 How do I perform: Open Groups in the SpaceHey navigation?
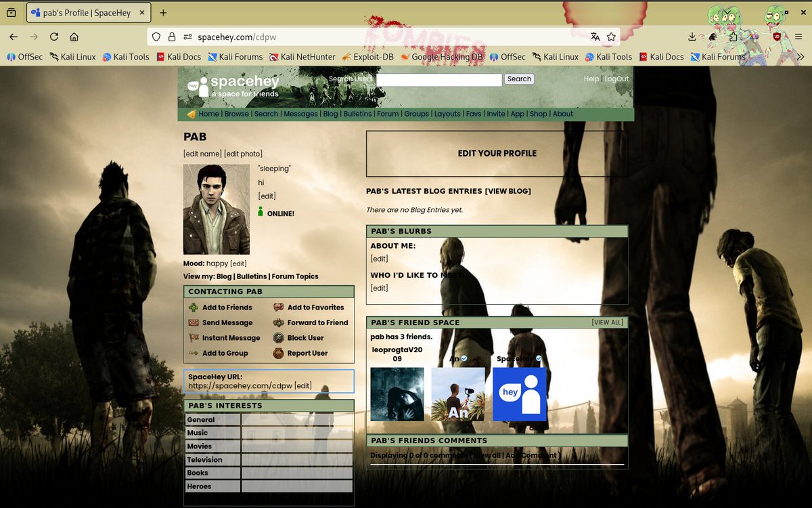click(x=417, y=114)
